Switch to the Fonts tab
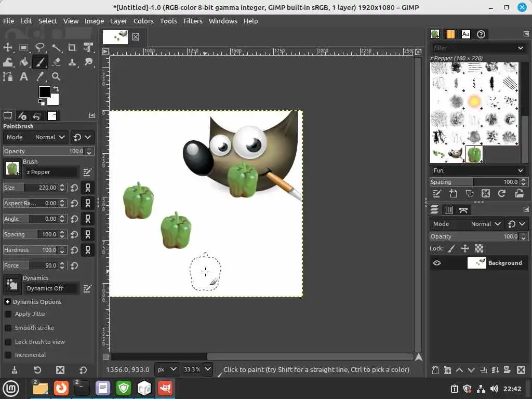Viewport: 532px width, 399px height. click(466, 34)
